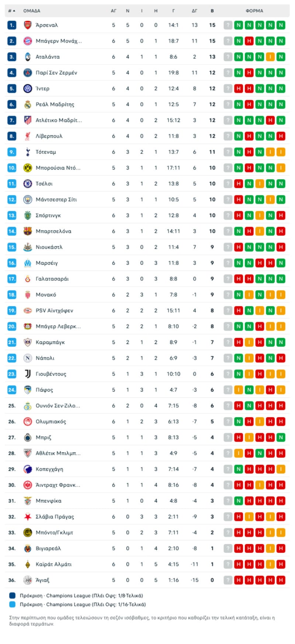The image size is (295, 644).
Task: Click the Real Madrid crest icon
Action: click(x=28, y=104)
